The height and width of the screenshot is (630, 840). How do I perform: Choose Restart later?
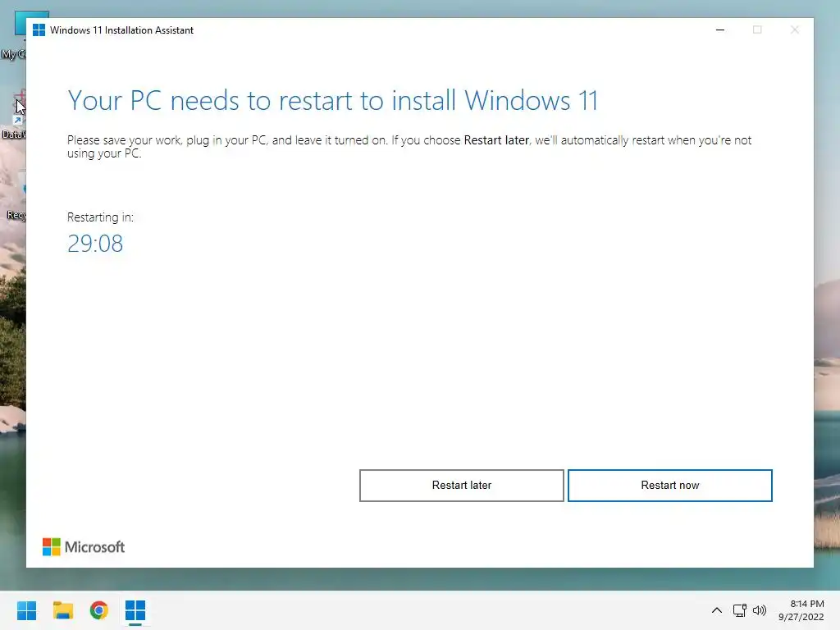[x=461, y=486]
